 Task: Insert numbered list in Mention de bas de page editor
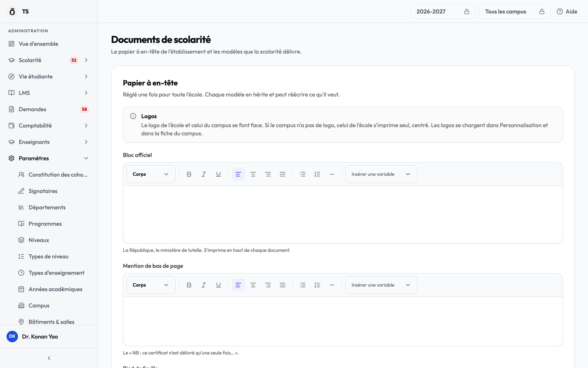(317, 285)
